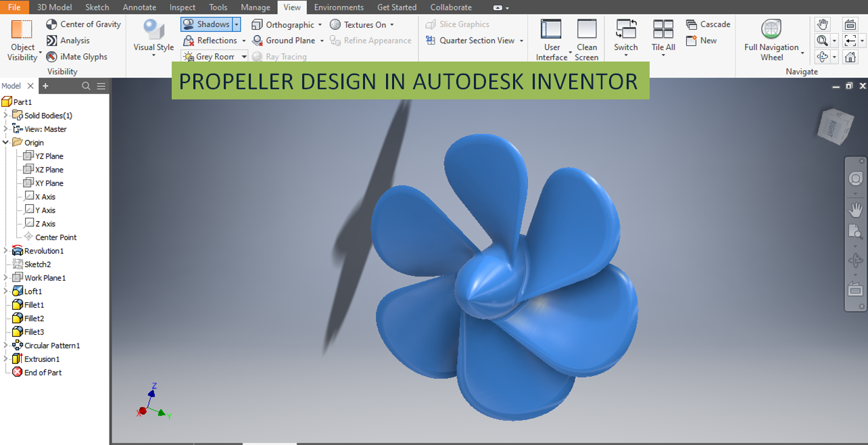Switch to the Manage tab
Viewport: 868px width, 445px height.
[256, 7]
